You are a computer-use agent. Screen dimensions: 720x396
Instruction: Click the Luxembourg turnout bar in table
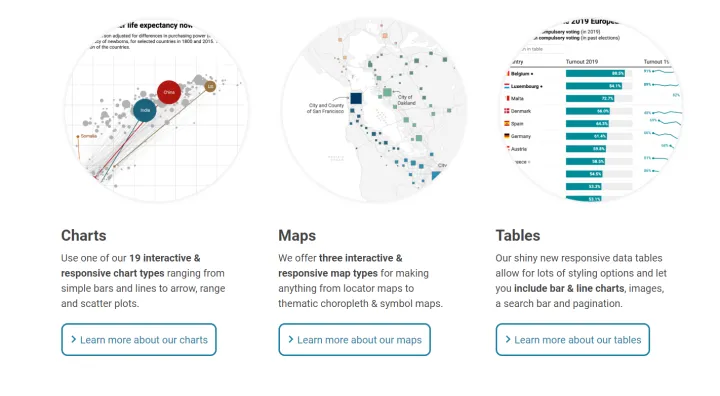point(594,86)
